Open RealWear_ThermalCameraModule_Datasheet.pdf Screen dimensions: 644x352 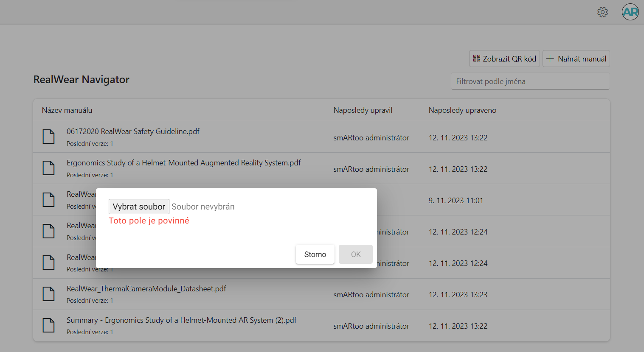coord(146,289)
